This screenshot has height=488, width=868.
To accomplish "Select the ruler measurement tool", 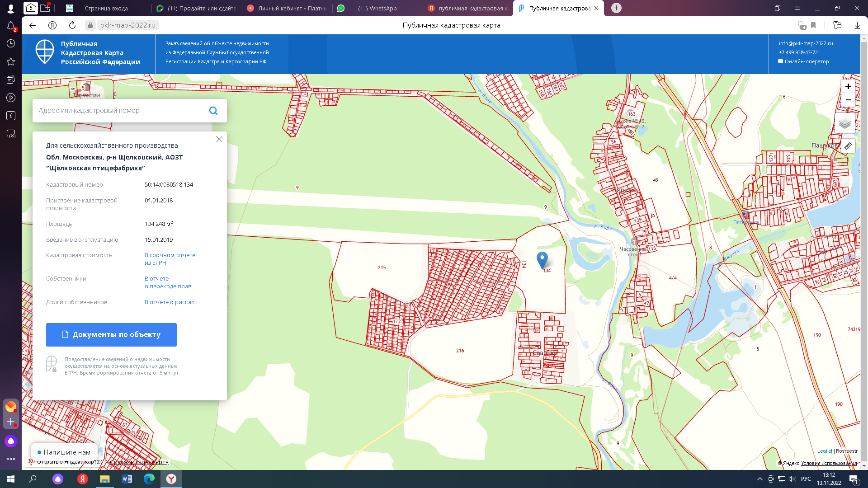I will [x=848, y=146].
